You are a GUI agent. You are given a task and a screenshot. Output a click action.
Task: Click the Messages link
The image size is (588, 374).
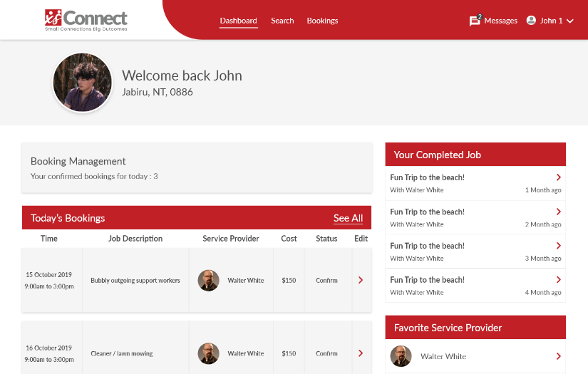click(500, 21)
